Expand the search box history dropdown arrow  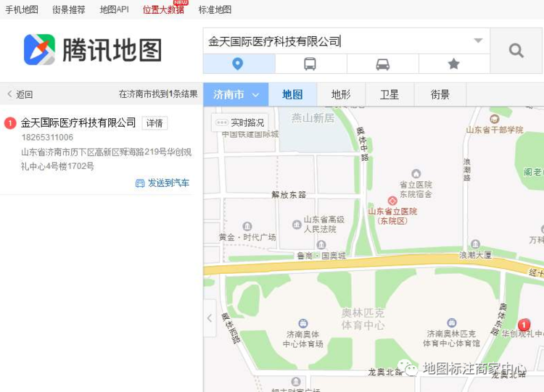click(479, 41)
